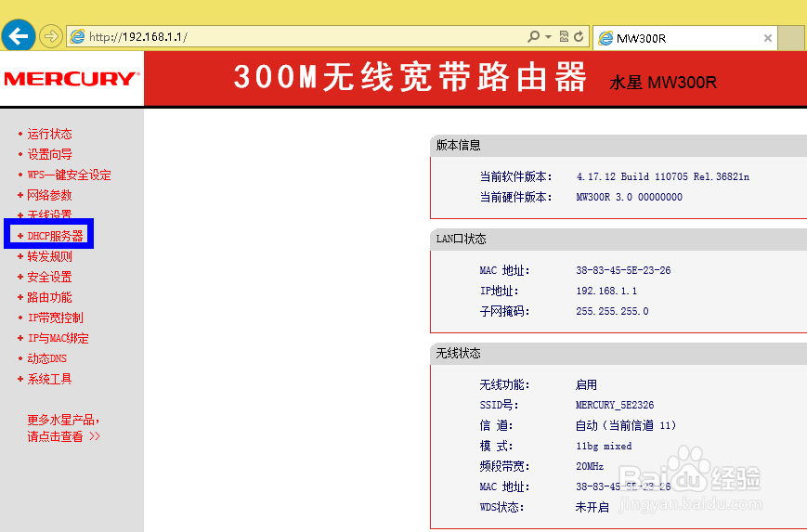The width and height of the screenshot is (807, 532).
Task: Open 动态DNS in the sidebar
Action: tap(46, 358)
